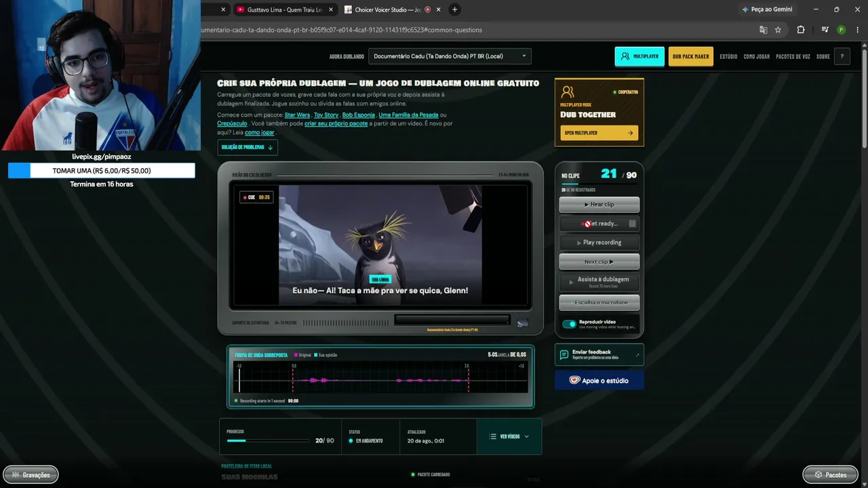Click Escolha o microfone button
Image resolution: width=868 pixels, height=488 pixels.
click(x=599, y=302)
